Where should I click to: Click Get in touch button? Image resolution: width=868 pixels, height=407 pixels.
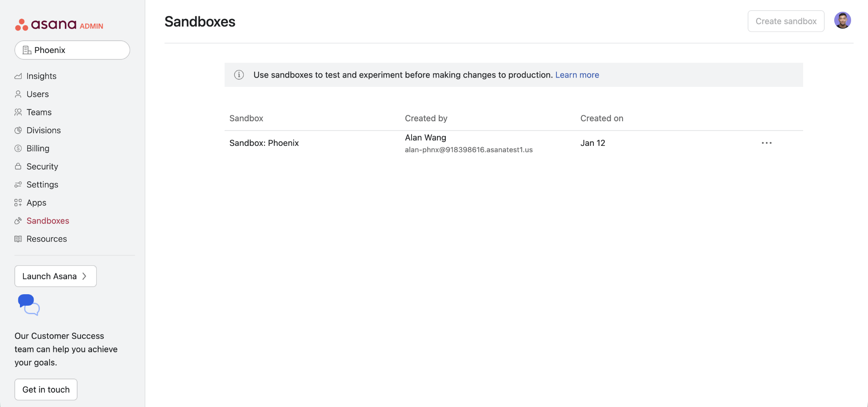coord(46,390)
